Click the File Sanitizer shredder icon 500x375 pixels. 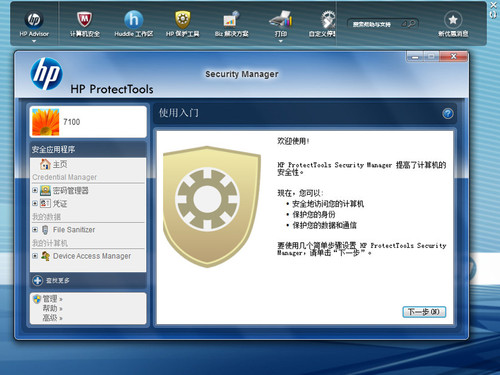click(45, 230)
